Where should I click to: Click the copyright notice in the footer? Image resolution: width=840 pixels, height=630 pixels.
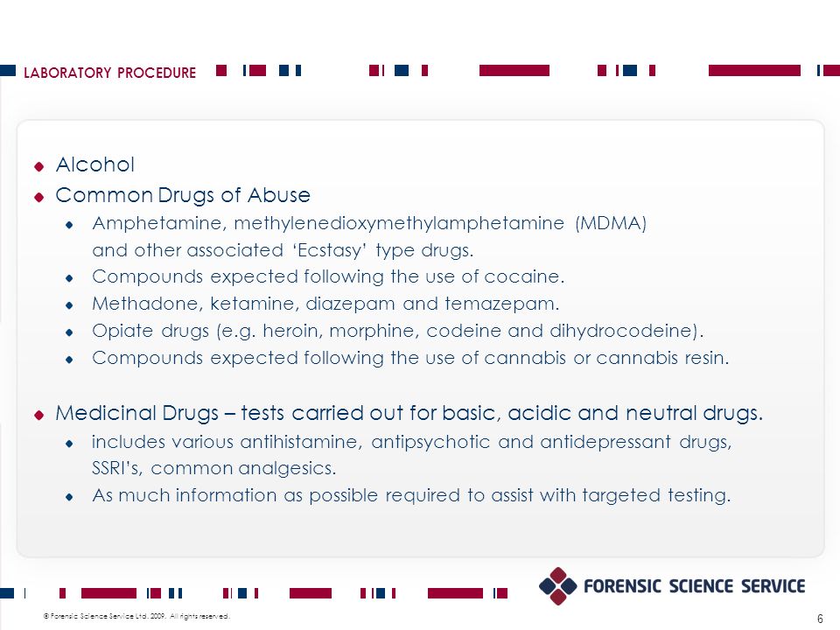(x=136, y=616)
